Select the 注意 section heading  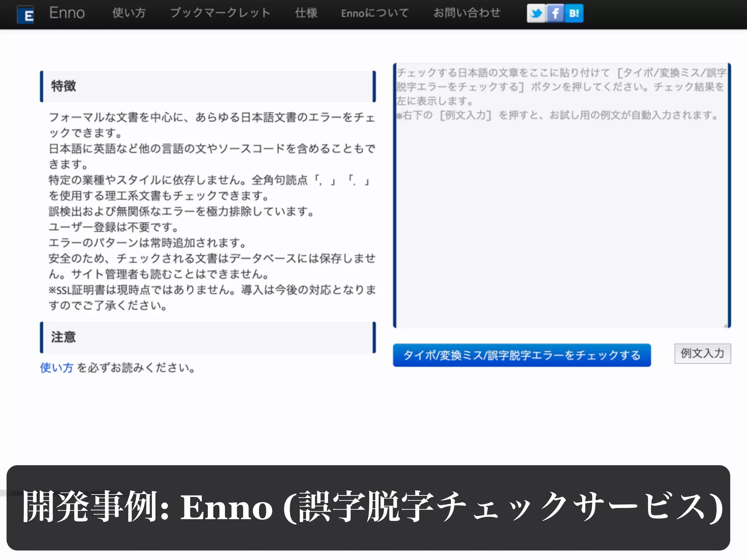208,337
